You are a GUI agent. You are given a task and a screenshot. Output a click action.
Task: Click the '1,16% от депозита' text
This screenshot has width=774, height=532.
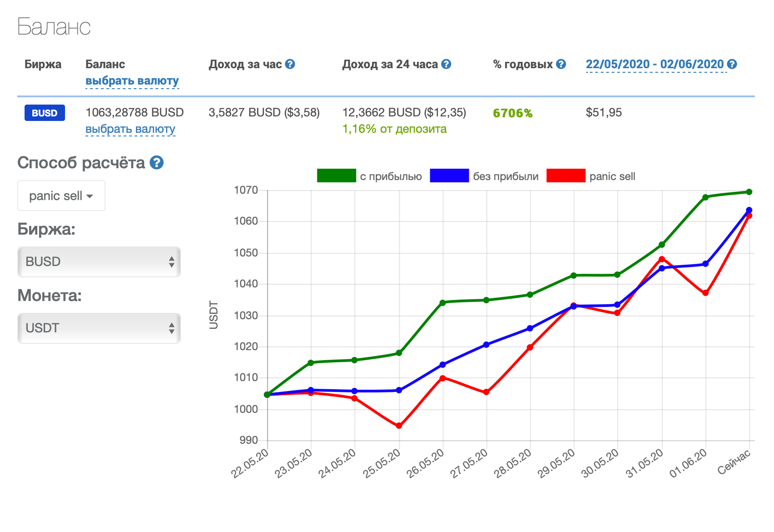[x=394, y=129]
